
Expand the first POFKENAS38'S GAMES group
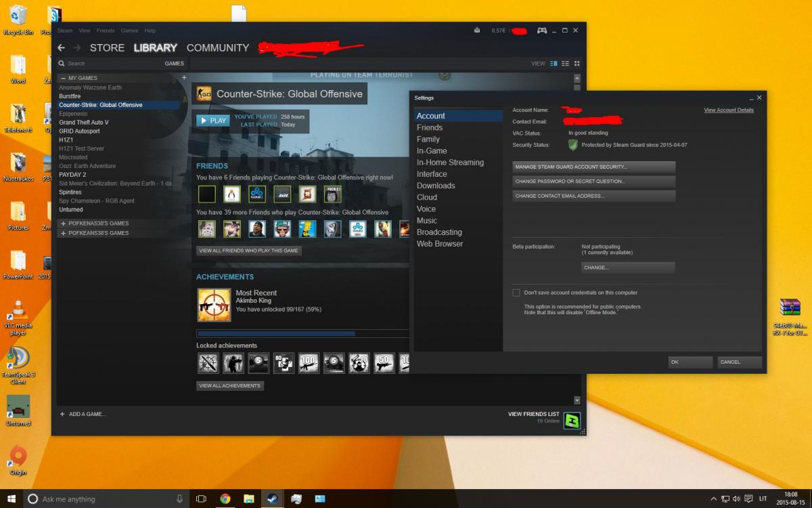click(x=63, y=224)
